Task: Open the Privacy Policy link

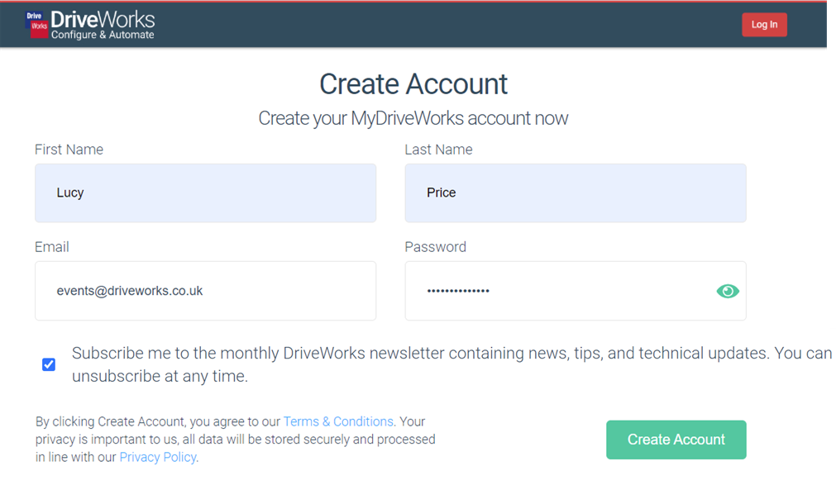Action: pos(158,457)
